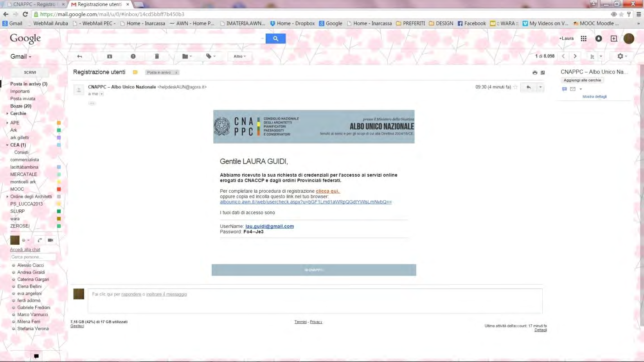644x362 pixels.
Task: Expand the APE label tree
Action: (x=7, y=123)
